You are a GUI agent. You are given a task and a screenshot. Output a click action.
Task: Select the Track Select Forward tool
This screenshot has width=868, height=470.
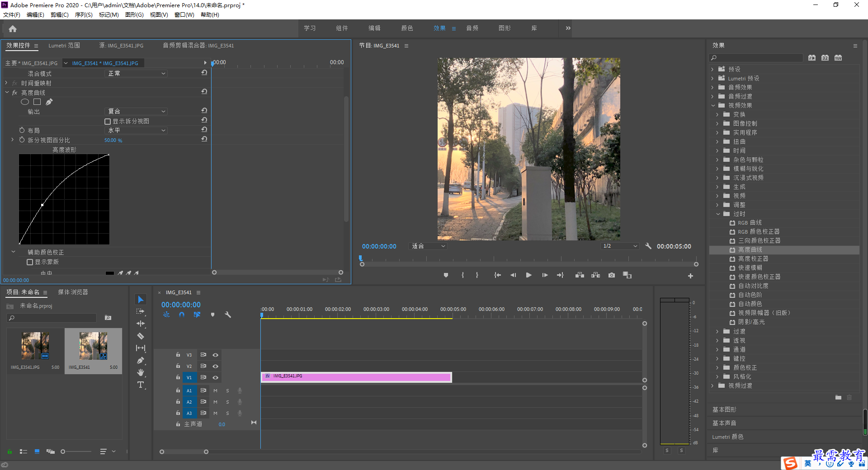[141, 311]
